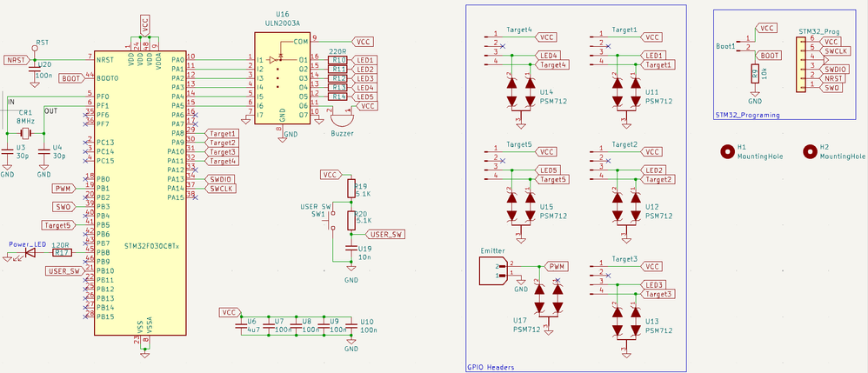Select the U13 PSM712 diode pair

pos(626,322)
